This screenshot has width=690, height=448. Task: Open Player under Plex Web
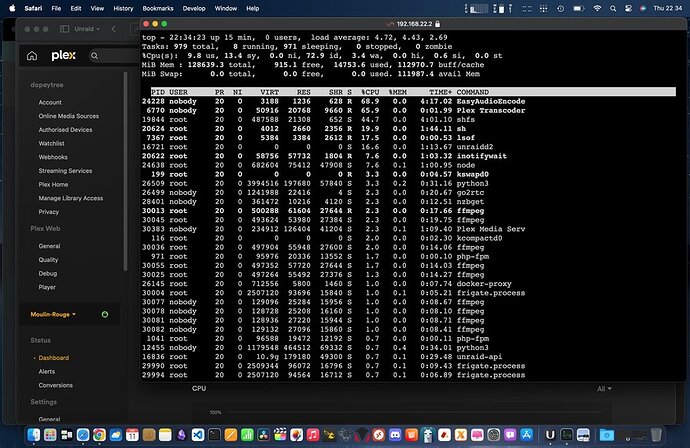point(47,287)
